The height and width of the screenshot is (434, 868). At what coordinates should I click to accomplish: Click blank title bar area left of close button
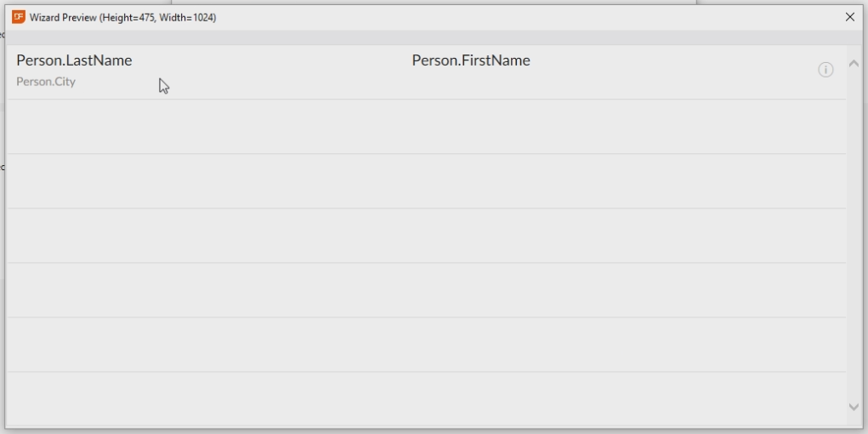[x=595, y=17]
